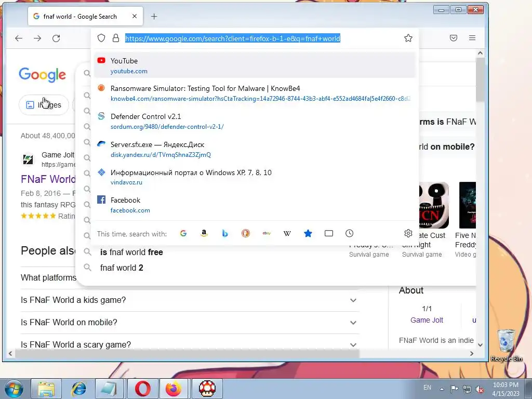Close the fnaf world Google Search tab
Viewport: 532px width, 399px height.
point(135,16)
